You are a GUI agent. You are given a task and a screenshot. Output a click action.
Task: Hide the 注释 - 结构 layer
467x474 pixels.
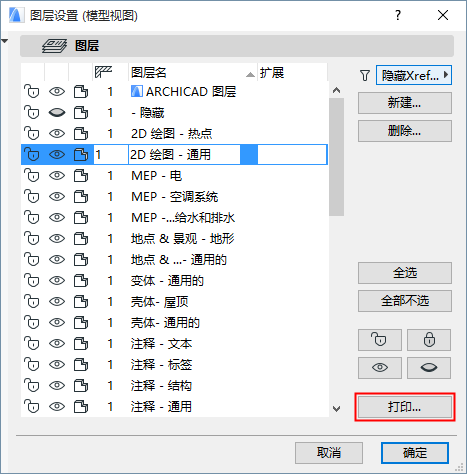tap(57, 386)
